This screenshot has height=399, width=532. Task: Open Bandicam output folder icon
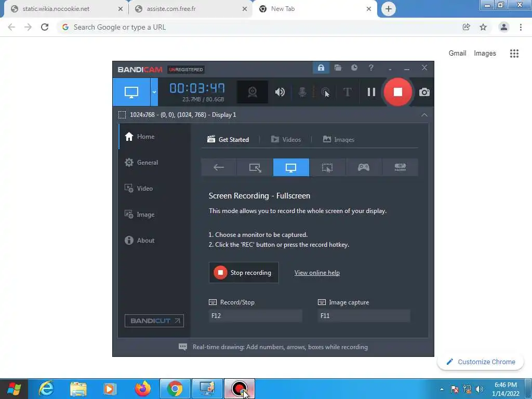pos(338,68)
